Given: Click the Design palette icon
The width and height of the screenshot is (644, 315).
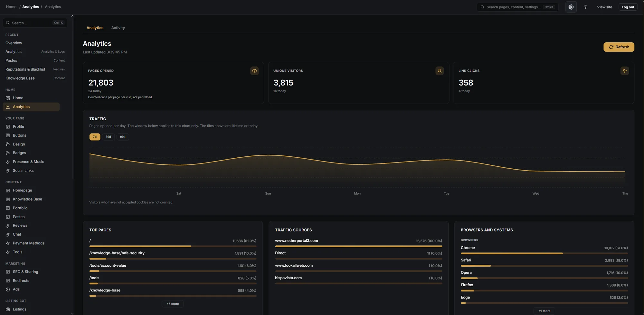Looking at the screenshot, I should 8,144.
